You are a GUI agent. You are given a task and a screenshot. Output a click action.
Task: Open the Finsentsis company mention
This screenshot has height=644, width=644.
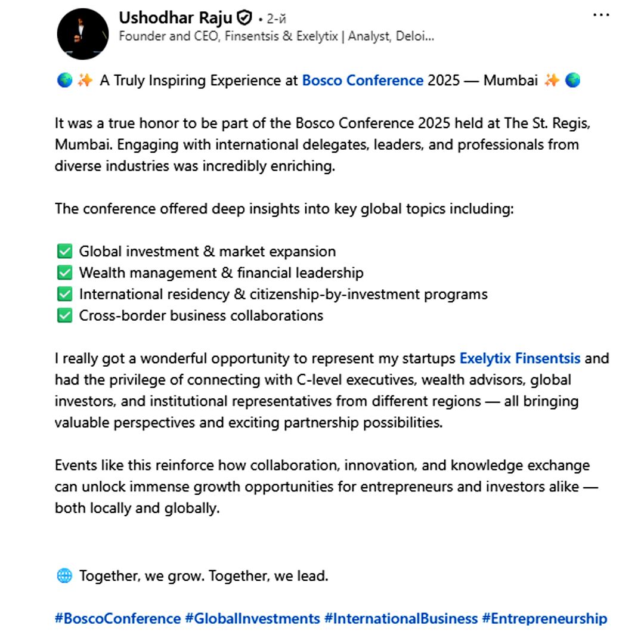[x=548, y=358]
